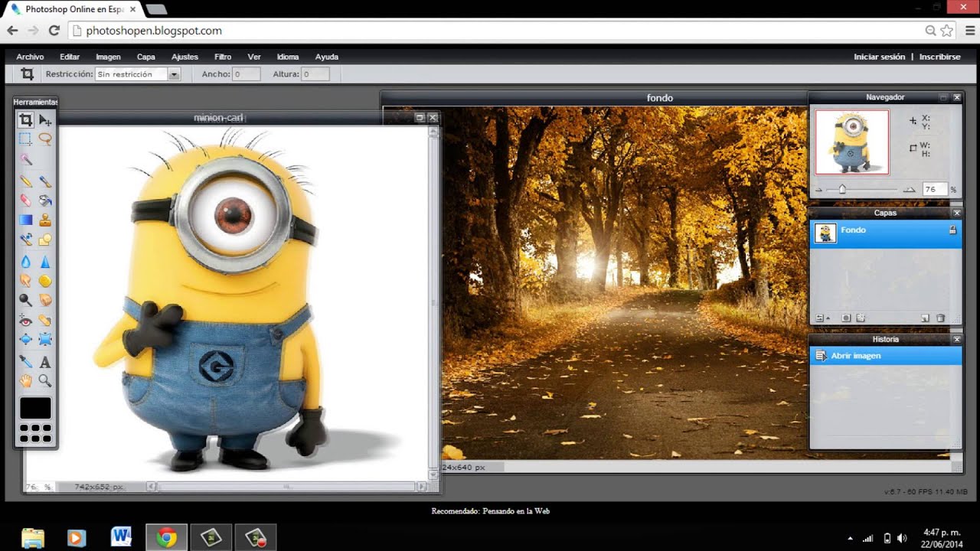Select the Clone Stamp tool

click(x=45, y=220)
